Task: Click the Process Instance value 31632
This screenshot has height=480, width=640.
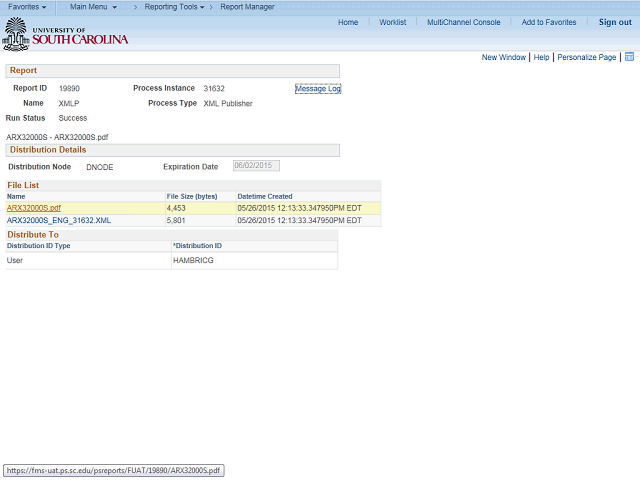Action: pos(214,89)
